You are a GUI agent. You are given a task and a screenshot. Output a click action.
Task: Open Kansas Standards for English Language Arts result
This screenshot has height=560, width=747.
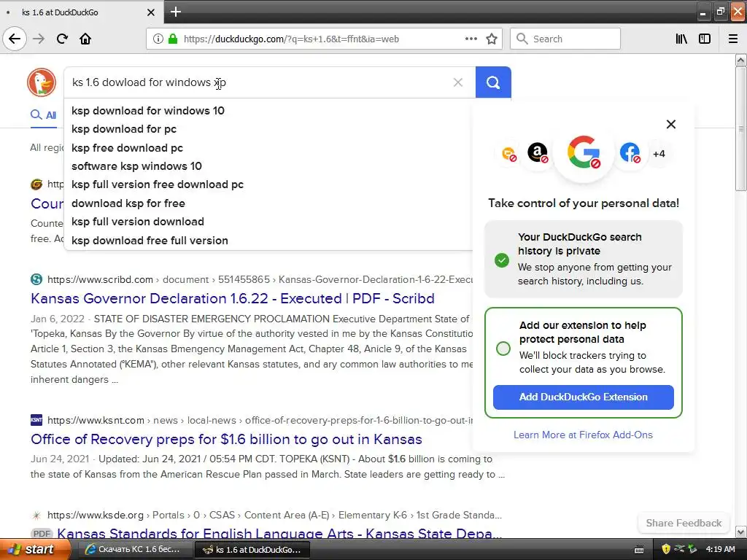pos(279,533)
